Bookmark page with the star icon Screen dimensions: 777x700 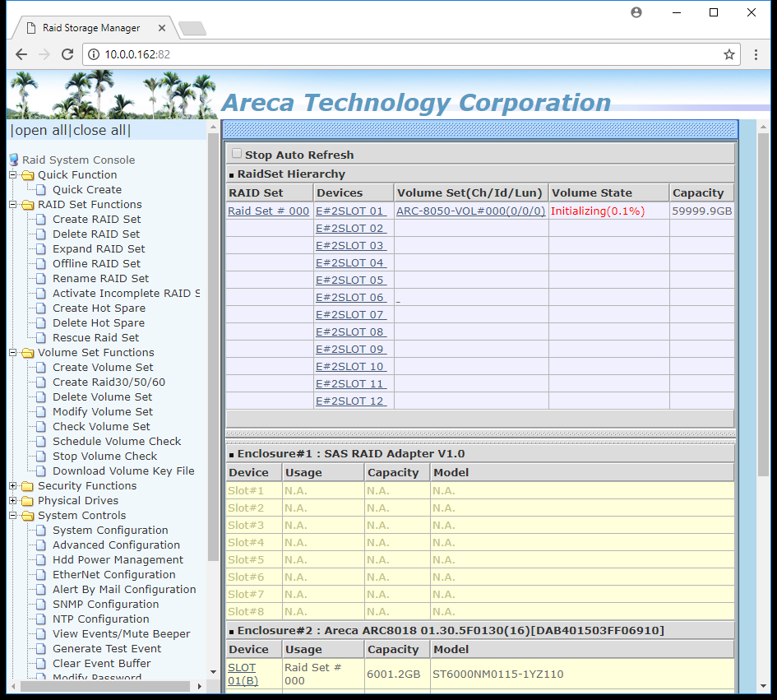point(728,54)
